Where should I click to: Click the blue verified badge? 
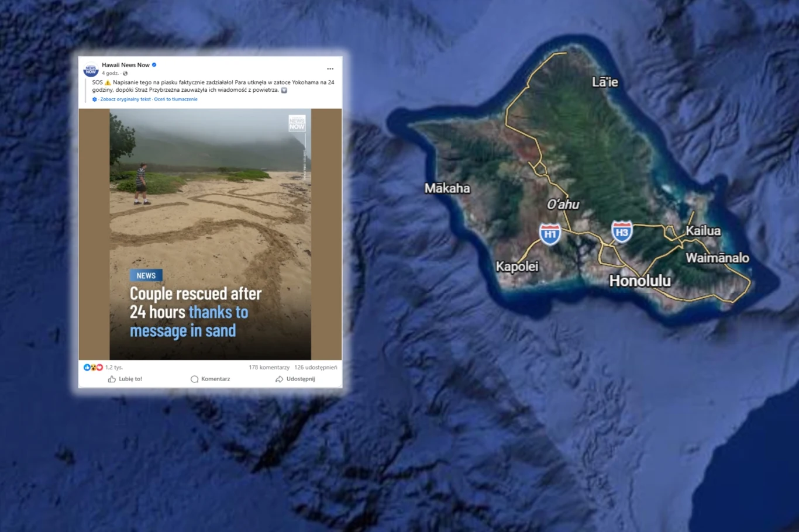tap(154, 65)
